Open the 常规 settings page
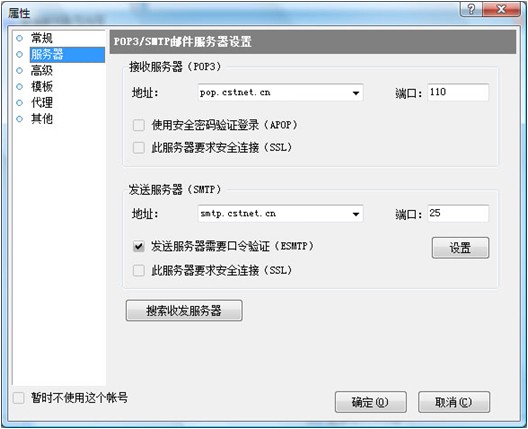This screenshot has height=429, width=528. click(42, 38)
